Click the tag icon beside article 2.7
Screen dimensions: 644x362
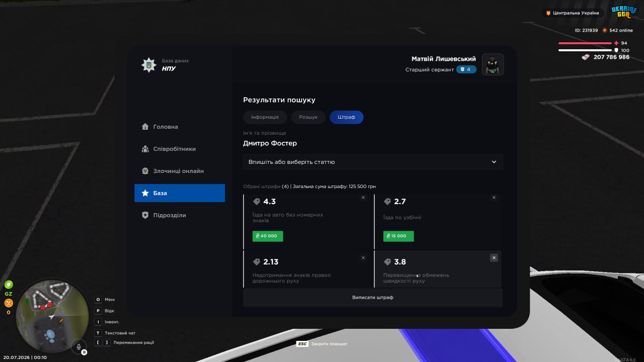click(387, 202)
